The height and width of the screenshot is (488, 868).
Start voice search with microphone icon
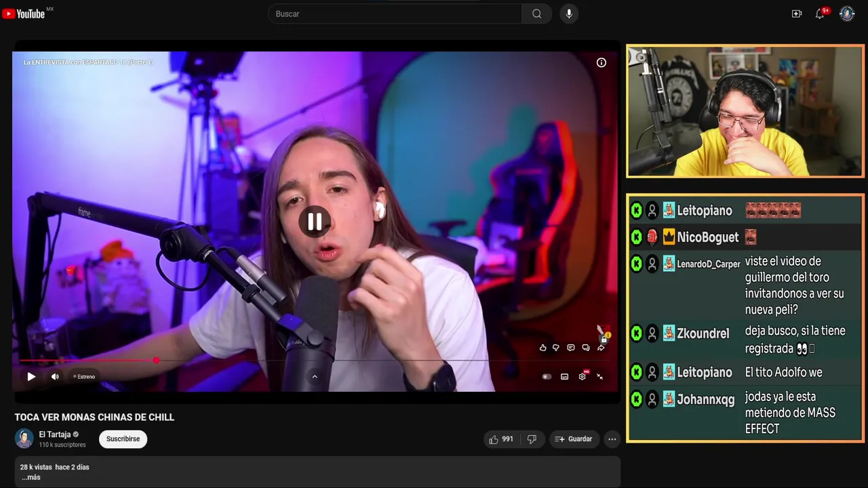(x=569, y=14)
